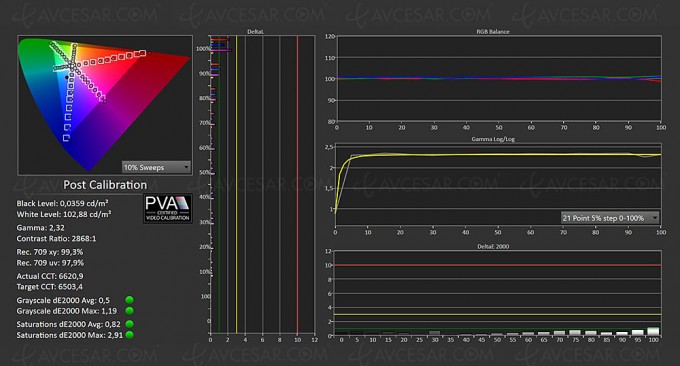Click green indicator next to Grayscale dE2000 Avg

[129, 300]
